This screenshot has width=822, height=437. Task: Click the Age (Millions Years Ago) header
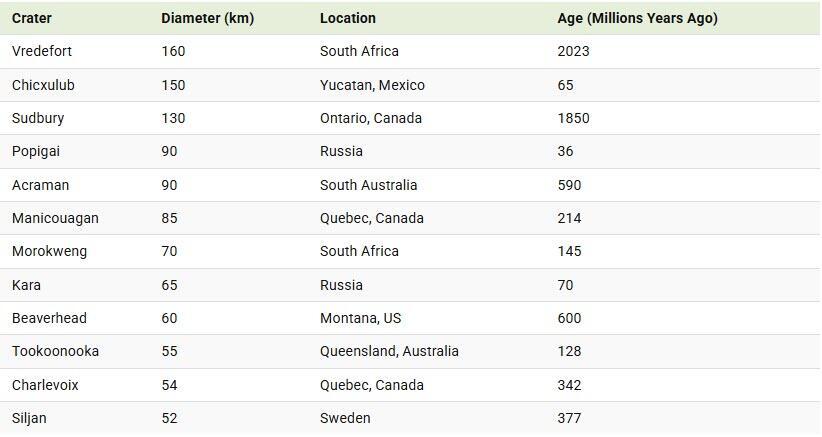637,18
